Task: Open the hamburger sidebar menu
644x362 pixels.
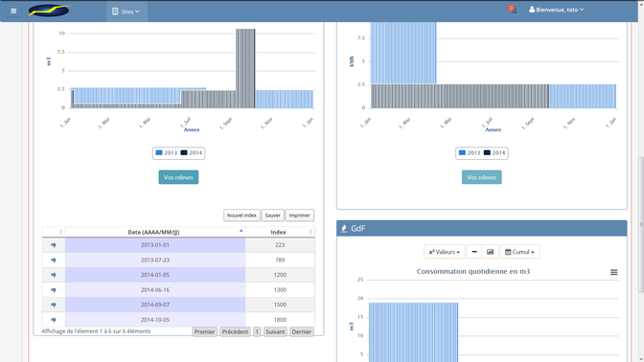Action: point(13,11)
